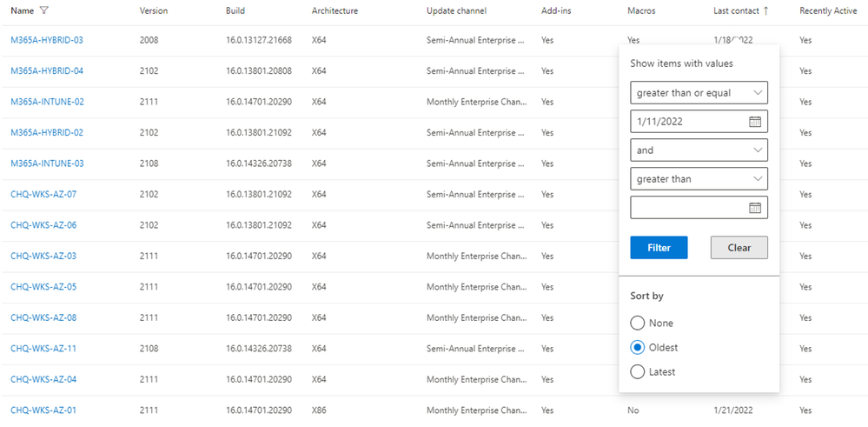Open device M365A-HYBRID-02
The image size is (868, 427).
pyautogui.click(x=47, y=133)
